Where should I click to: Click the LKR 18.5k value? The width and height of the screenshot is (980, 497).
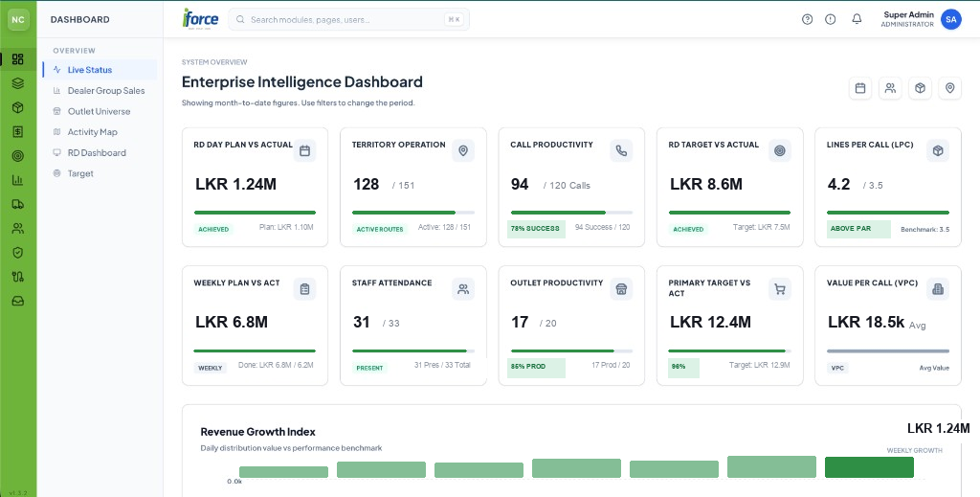pyautogui.click(x=866, y=322)
